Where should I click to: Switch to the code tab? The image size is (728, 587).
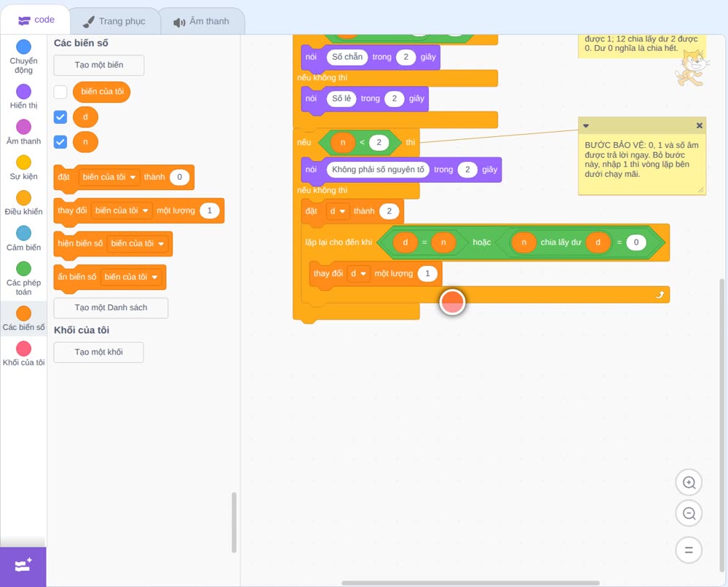point(36,20)
